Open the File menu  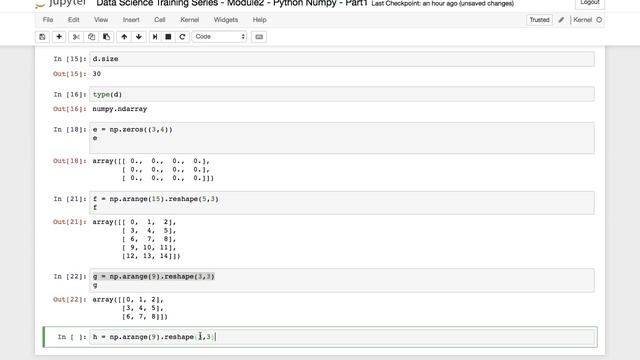point(48,20)
